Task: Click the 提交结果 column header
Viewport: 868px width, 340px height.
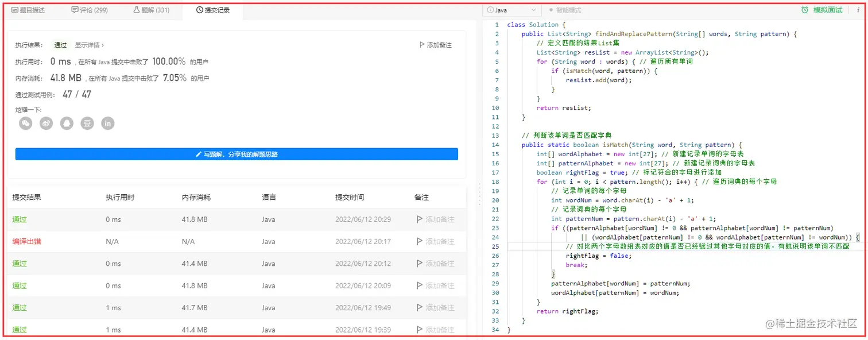Action: pyautogui.click(x=26, y=198)
